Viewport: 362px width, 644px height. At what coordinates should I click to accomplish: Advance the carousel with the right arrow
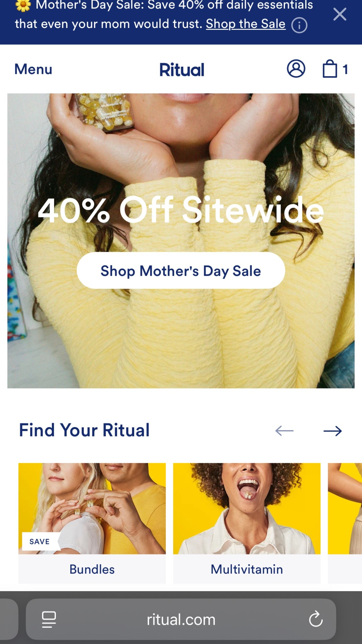click(x=332, y=430)
